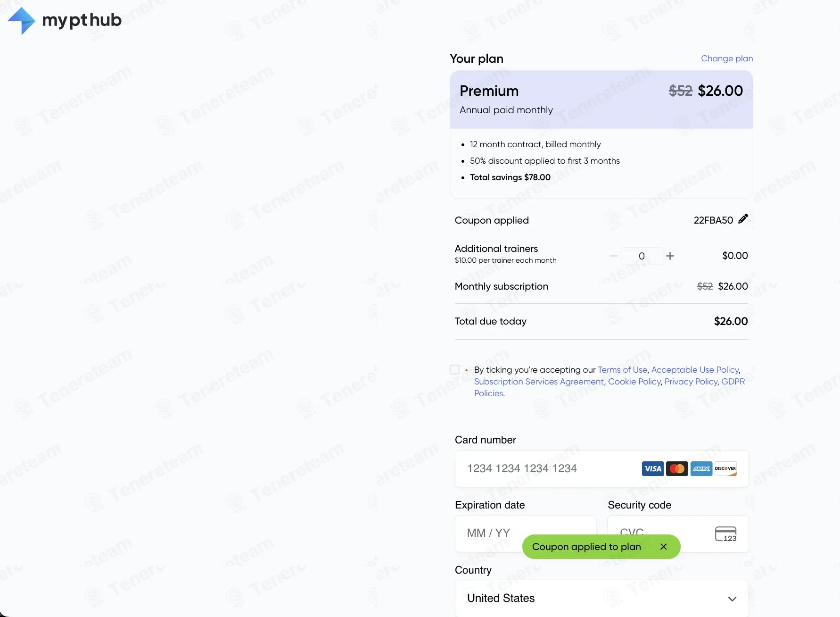Click the Annual paid monthly subtitle
Image resolution: width=840 pixels, height=617 pixels.
[x=506, y=110]
